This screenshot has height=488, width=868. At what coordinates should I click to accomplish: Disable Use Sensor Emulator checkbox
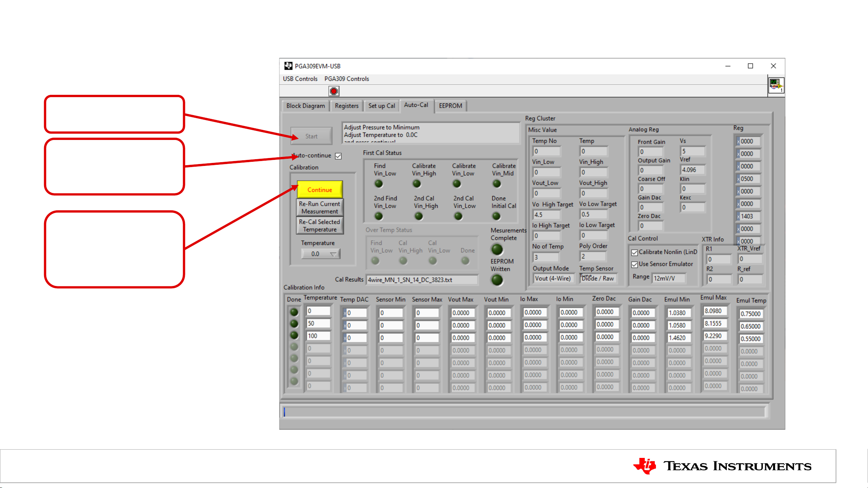pos(635,265)
